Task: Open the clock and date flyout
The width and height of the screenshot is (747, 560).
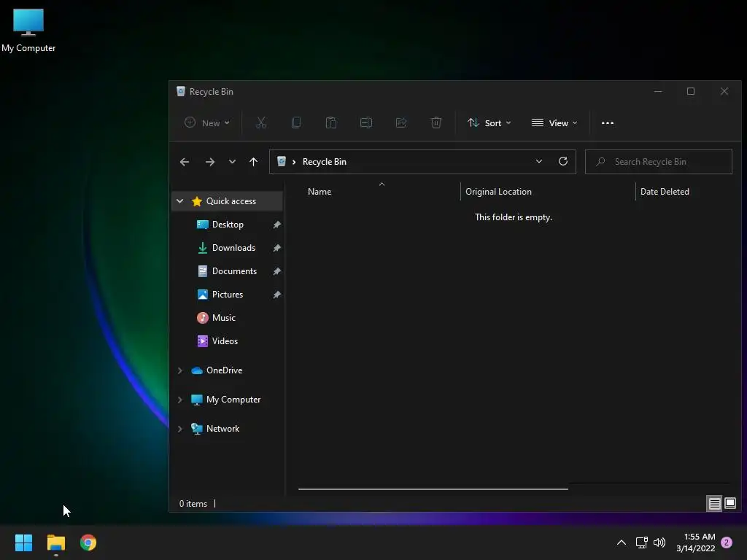Action: click(695, 542)
